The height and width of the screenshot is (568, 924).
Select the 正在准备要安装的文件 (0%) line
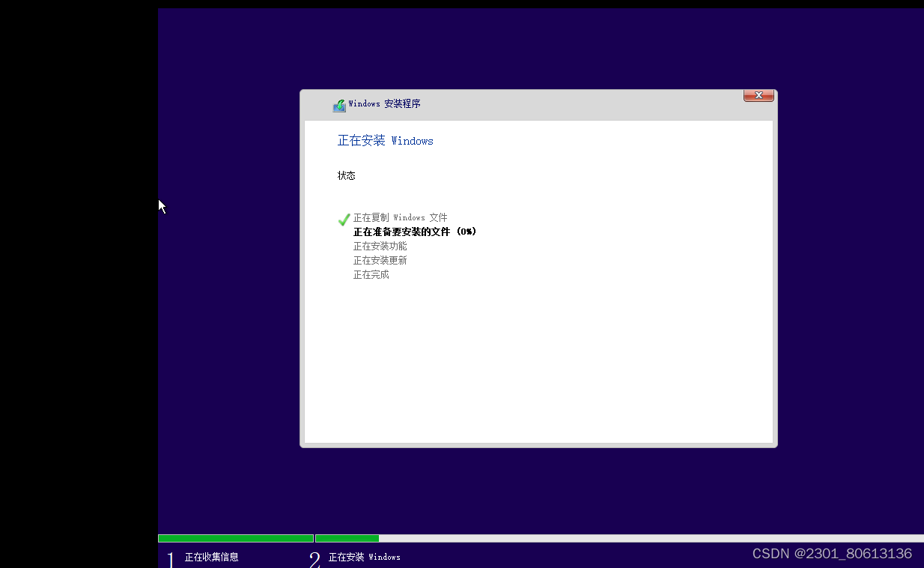415,232
